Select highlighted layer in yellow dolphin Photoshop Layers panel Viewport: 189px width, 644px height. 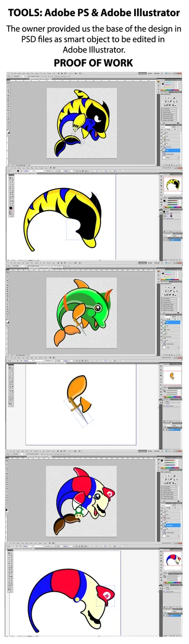point(171,150)
